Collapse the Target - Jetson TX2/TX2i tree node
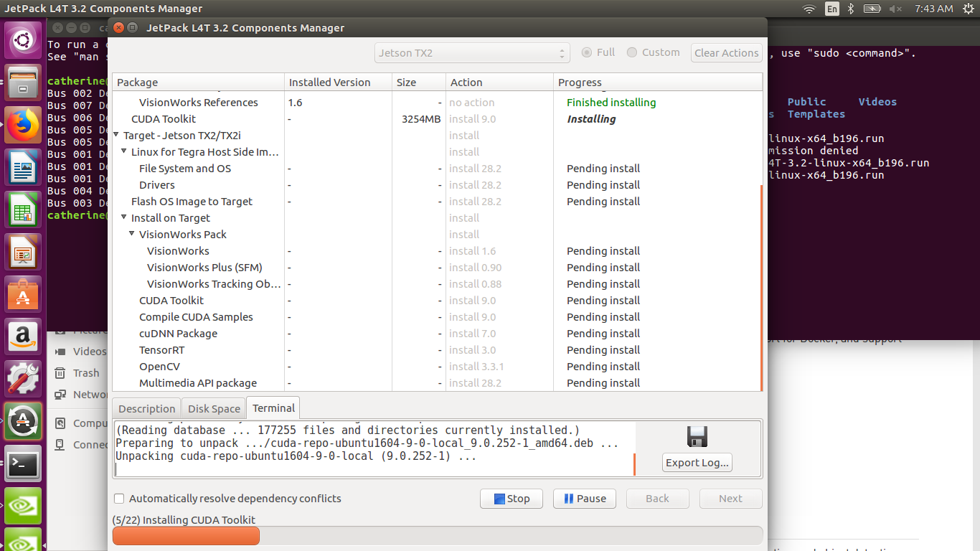980x551 pixels. (x=117, y=135)
